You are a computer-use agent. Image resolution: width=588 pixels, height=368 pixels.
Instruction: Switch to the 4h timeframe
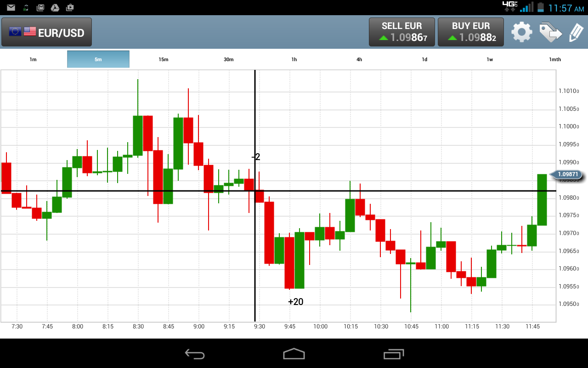coord(359,59)
